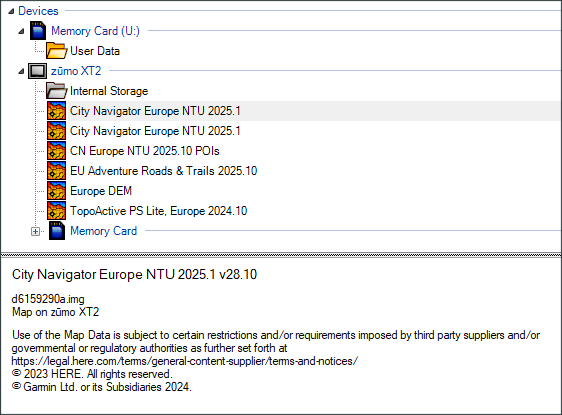562x415 pixels.
Task: Click the '© Garmin Ltd. or its Subsidiaries 2024.' line
Action: click(x=102, y=387)
